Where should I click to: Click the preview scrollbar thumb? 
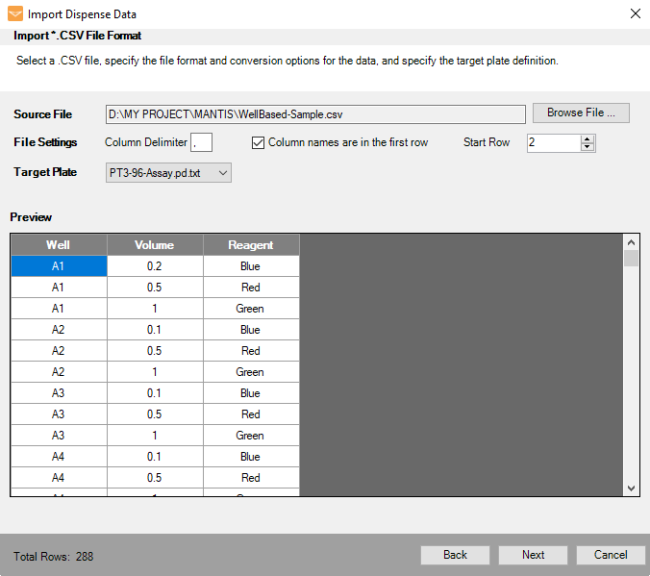tap(631, 258)
